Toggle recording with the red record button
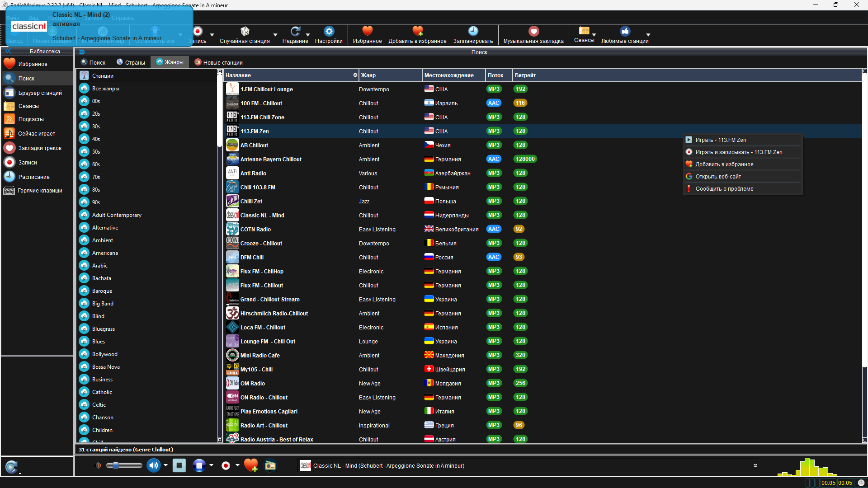This screenshot has width=868, height=488. (x=226, y=465)
